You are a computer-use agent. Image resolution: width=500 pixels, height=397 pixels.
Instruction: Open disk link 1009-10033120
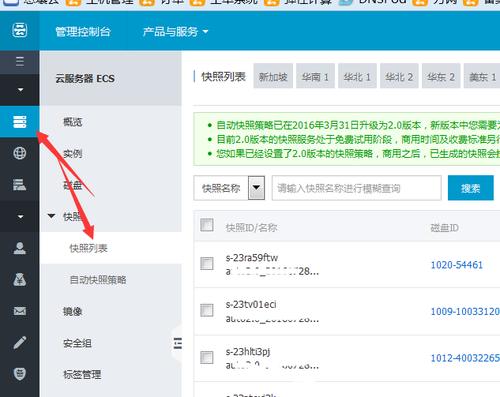pyautogui.click(x=465, y=311)
